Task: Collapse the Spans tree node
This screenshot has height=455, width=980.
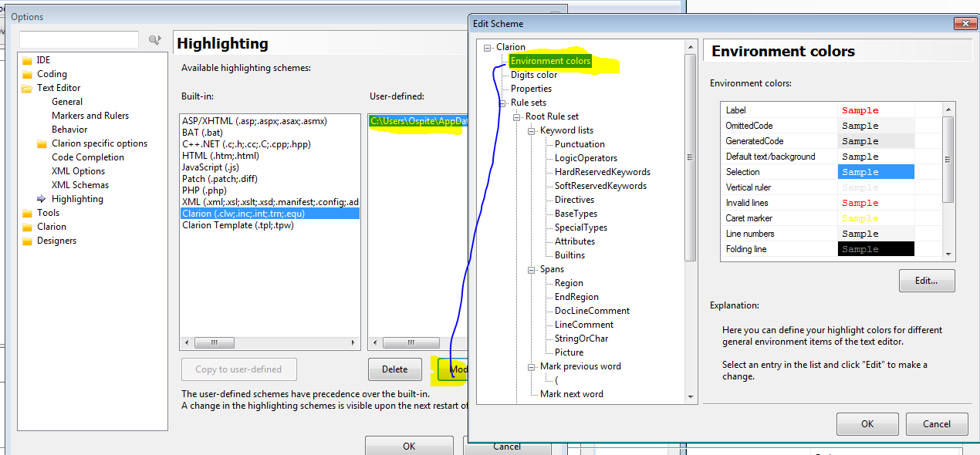Action: coord(532,270)
